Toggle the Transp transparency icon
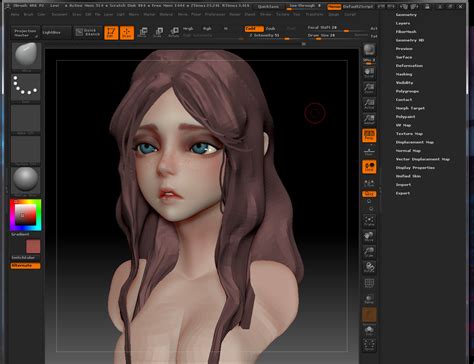The image size is (474, 364). 369,299
